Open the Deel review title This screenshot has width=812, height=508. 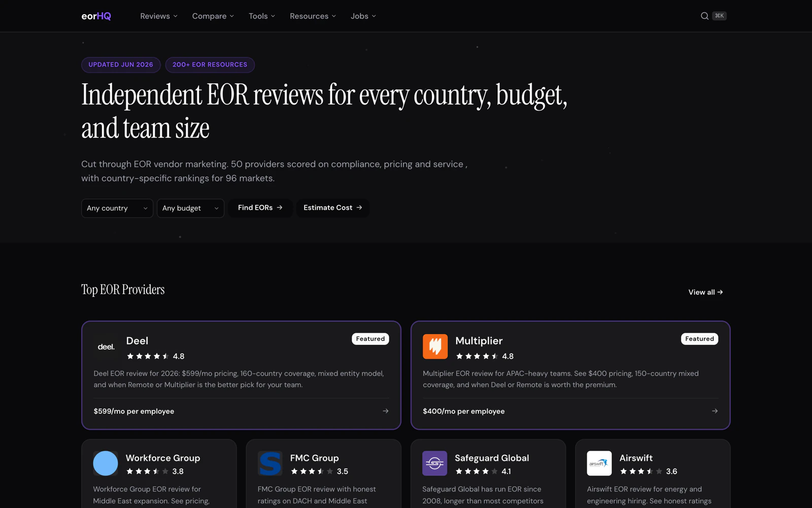pyautogui.click(x=137, y=341)
